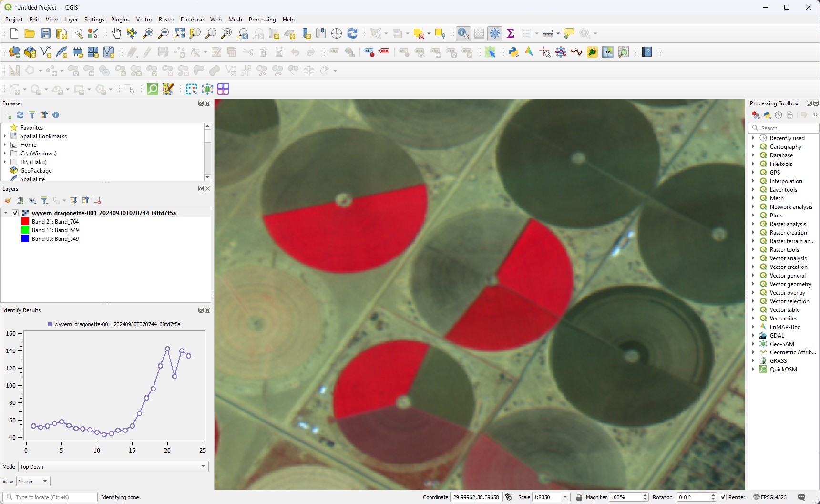Toggle the scale lock icon
The image size is (820, 504).
pos(579,497)
